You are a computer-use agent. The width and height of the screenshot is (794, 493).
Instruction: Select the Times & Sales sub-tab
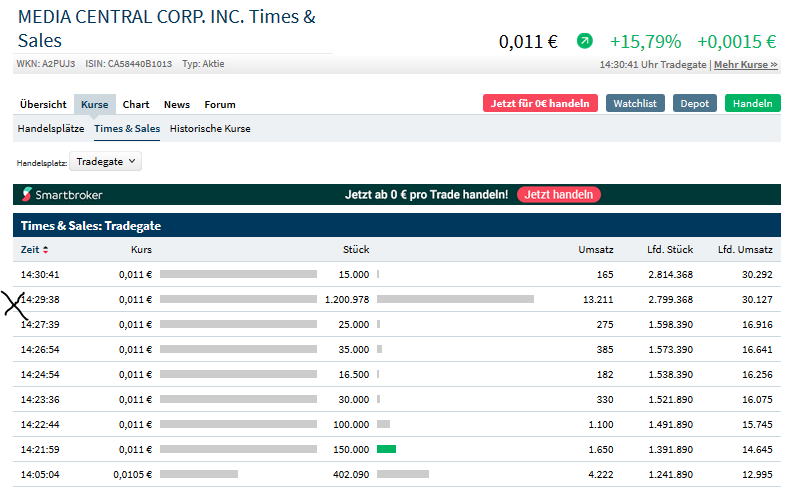click(127, 129)
